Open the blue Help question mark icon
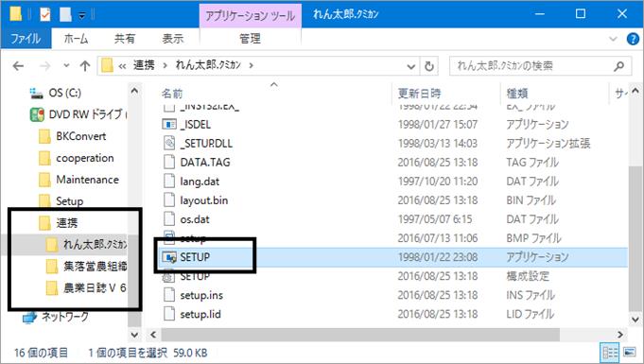644x364 pixels. 633,39
